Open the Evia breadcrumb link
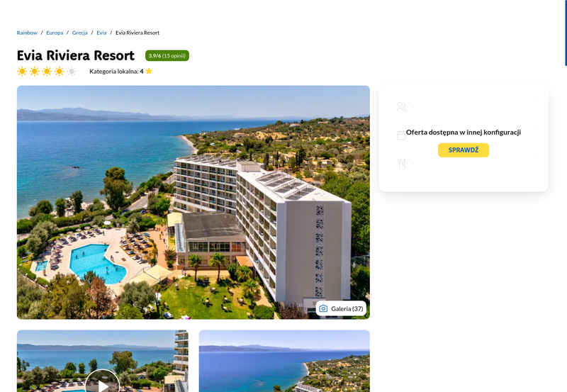The width and height of the screenshot is (567, 392). (x=101, y=33)
